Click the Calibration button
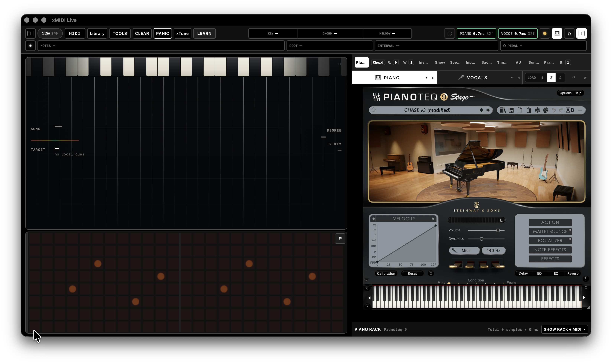Screen dimensions: 612x364 [x=386, y=273]
